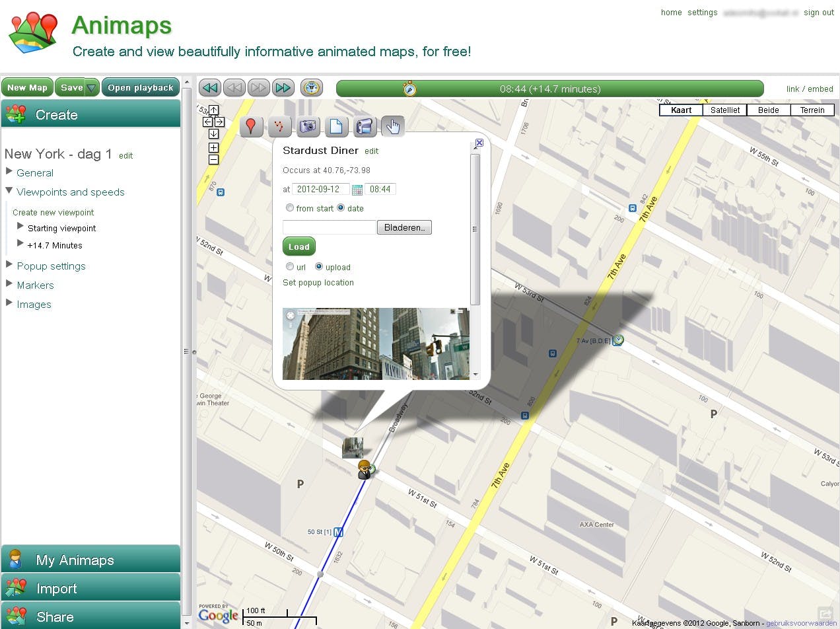
Task: Click the 7 Av B,D,E station clock marker
Action: [x=617, y=340]
